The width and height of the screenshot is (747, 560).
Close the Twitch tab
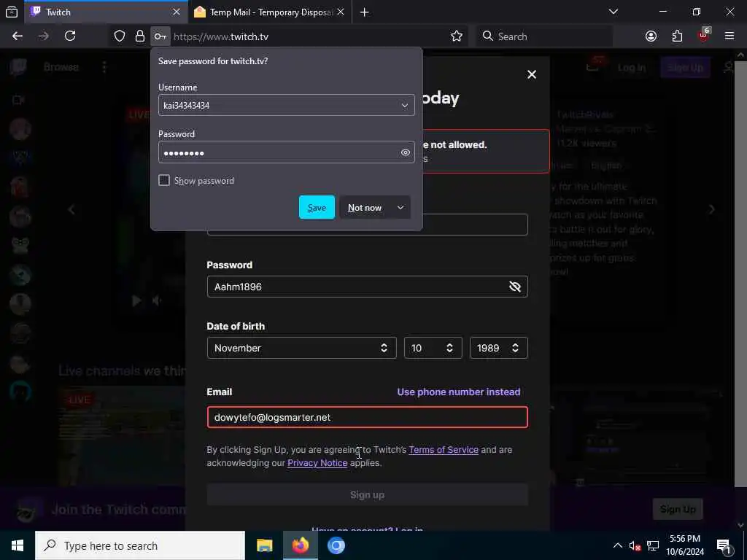tap(177, 12)
